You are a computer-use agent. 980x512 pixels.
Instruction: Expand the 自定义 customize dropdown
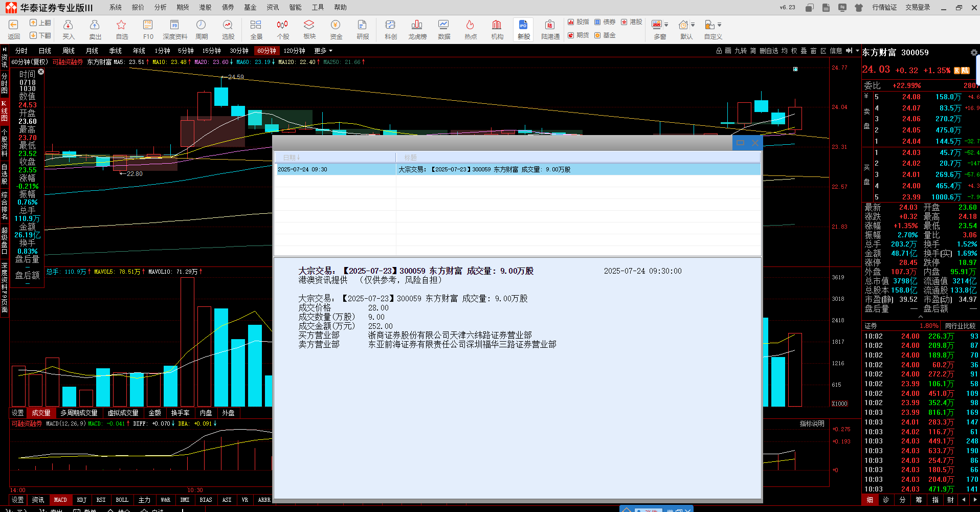[719, 25]
